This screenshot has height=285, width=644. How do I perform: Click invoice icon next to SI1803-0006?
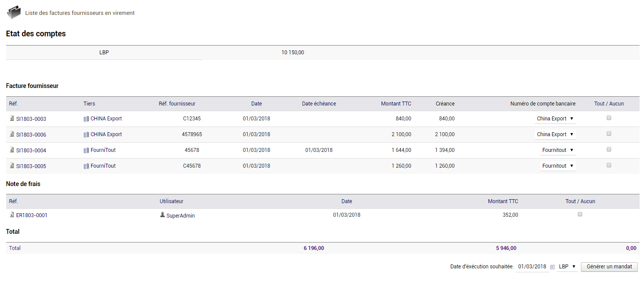click(12, 134)
